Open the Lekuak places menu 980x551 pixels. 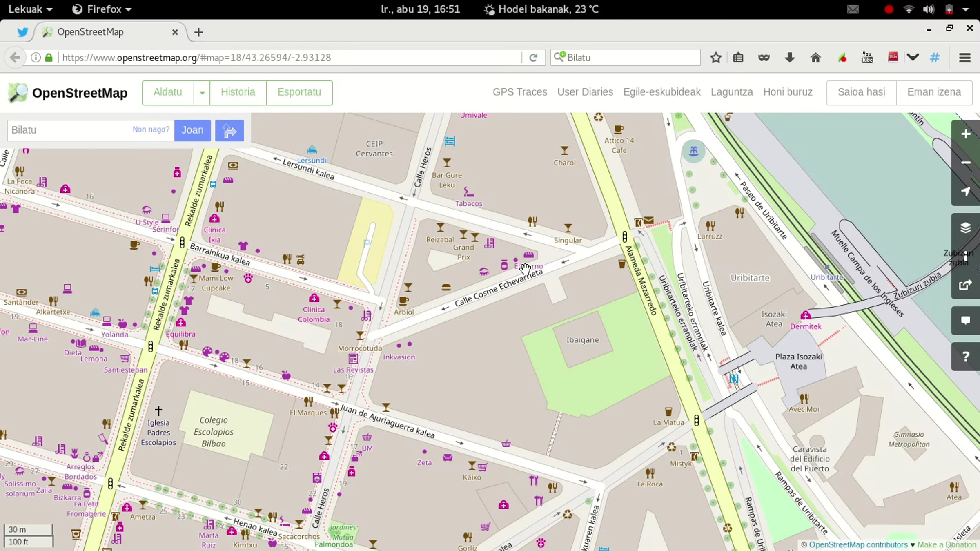(30, 9)
